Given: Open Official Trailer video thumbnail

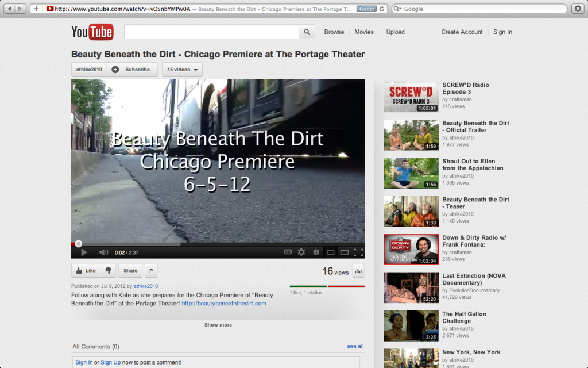Looking at the screenshot, I should 411,135.
